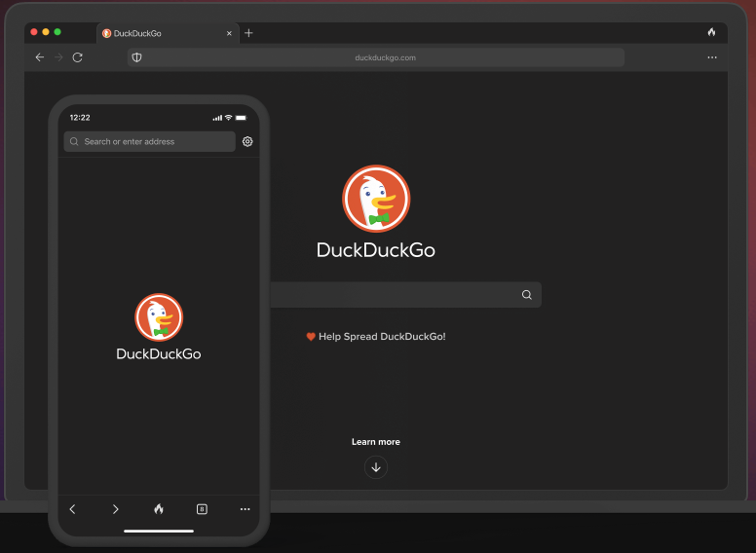Screen dimensions: 756x553
Task: Tap the mobile back arrow
Action: tap(73, 509)
